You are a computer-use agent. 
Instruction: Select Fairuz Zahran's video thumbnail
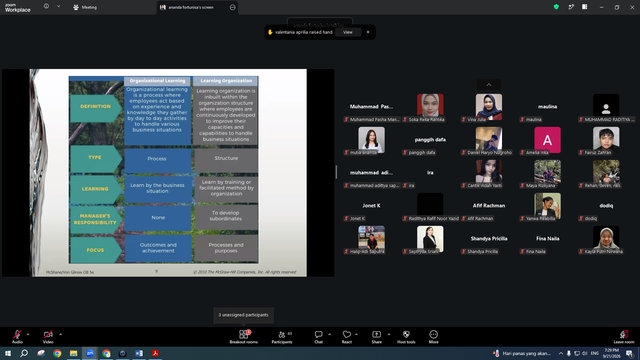point(606,139)
